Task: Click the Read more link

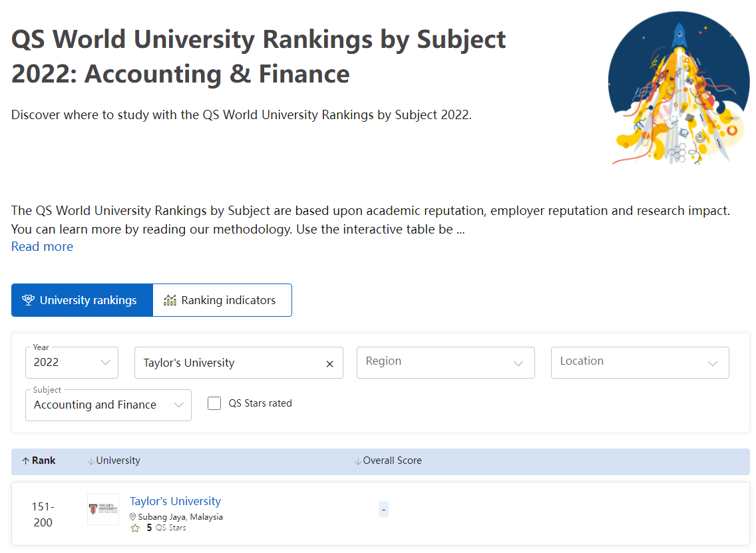Action: click(43, 246)
